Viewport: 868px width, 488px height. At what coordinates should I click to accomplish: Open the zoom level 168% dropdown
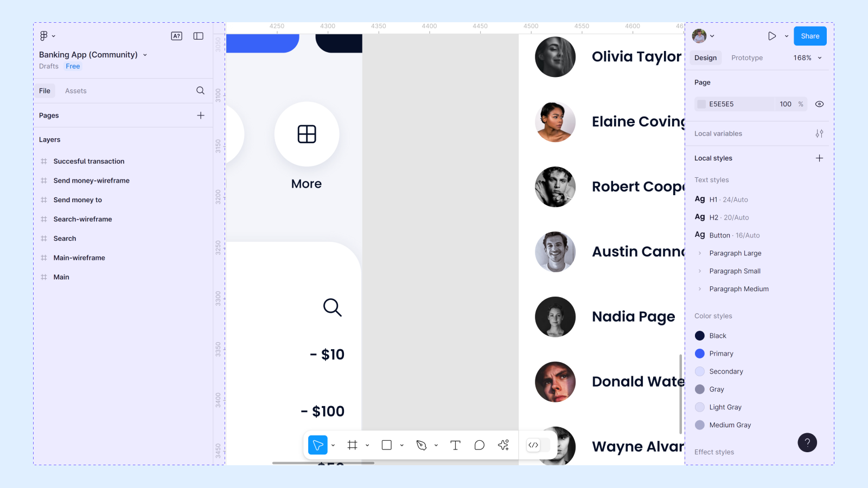pyautogui.click(x=808, y=57)
